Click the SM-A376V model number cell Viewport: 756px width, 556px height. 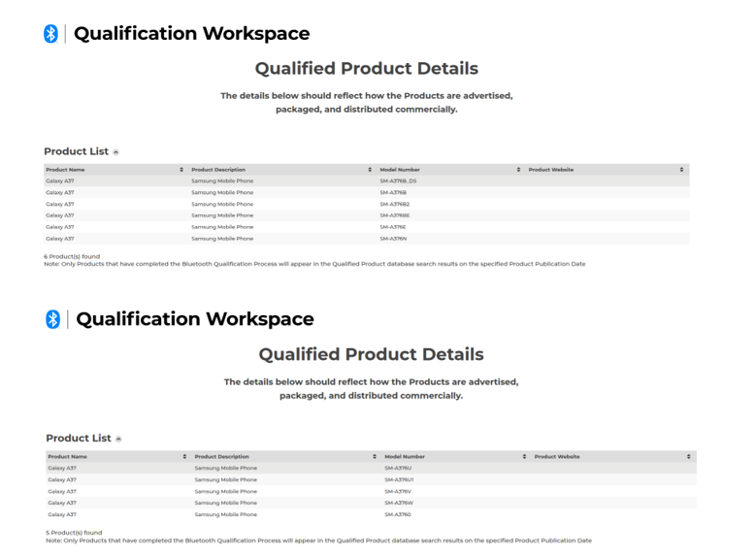coord(398,491)
